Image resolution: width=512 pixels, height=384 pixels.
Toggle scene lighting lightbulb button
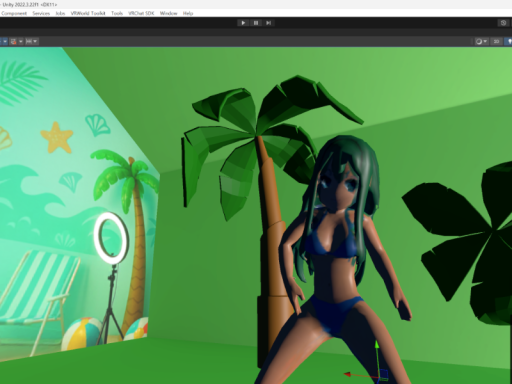[509, 41]
